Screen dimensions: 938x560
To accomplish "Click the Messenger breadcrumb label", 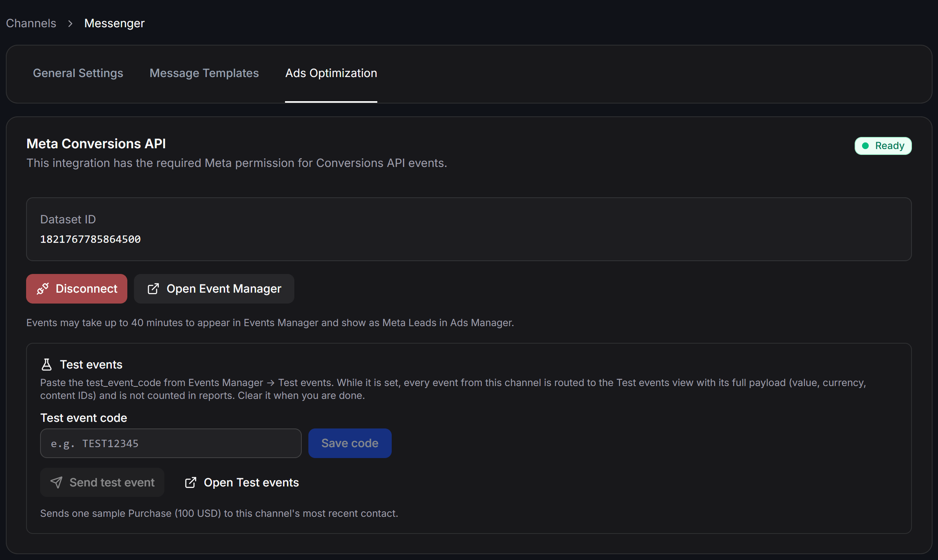I will (x=114, y=23).
